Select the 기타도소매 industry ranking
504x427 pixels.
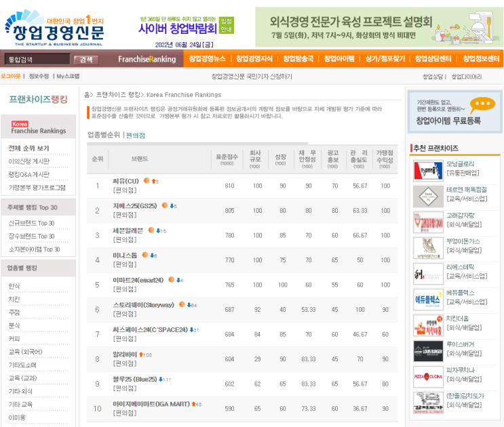coord(22,365)
